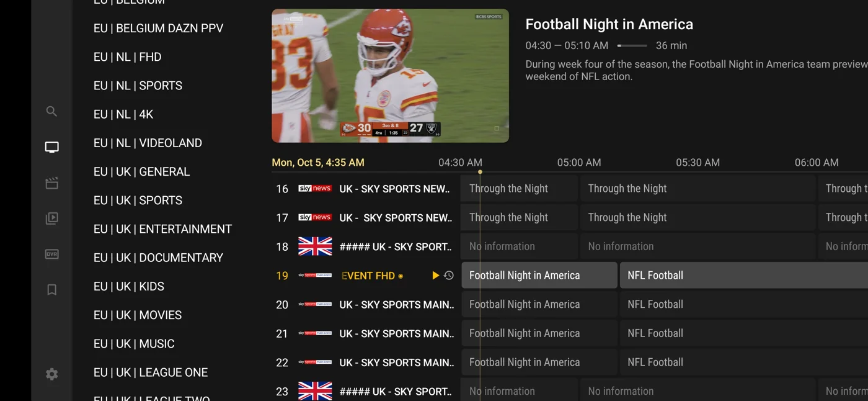Select EU | UK | MUSIC group
The image size is (868, 401).
click(134, 344)
